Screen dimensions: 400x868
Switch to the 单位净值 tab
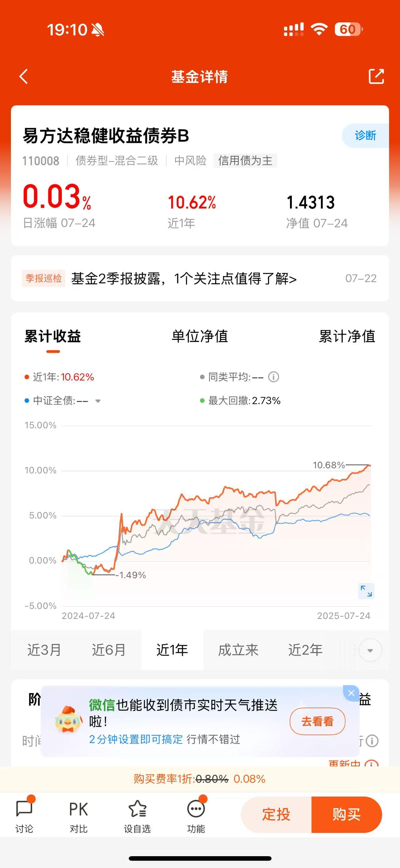coord(200,336)
